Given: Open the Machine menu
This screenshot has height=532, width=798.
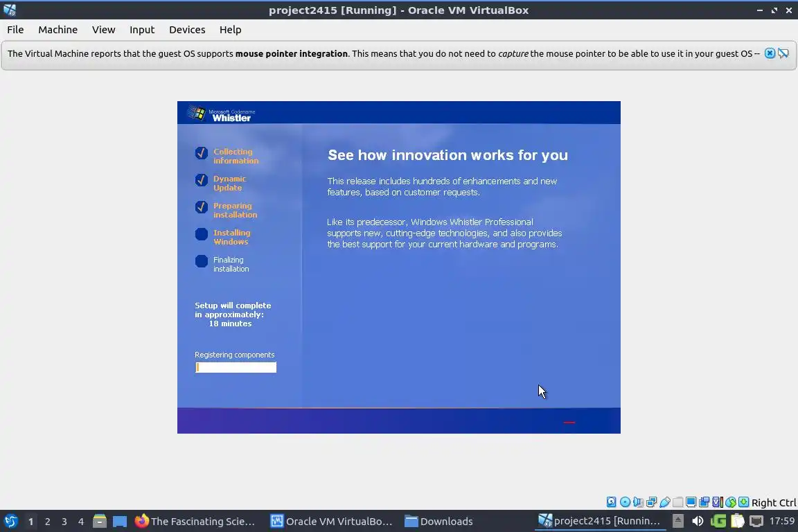Looking at the screenshot, I should pyautogui.click(x=58, y=30).
